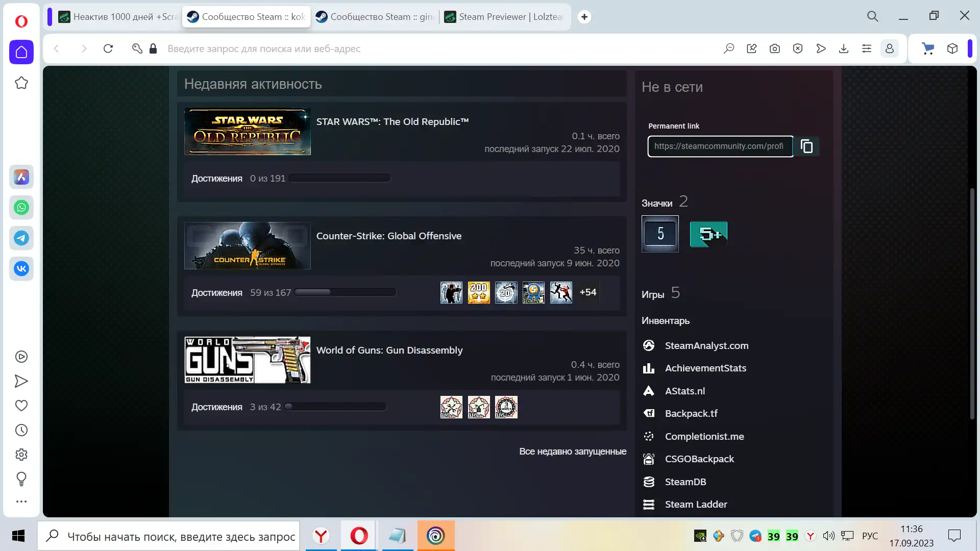Click the snapshot camera icon
The image size is (980, 551).
775,48
